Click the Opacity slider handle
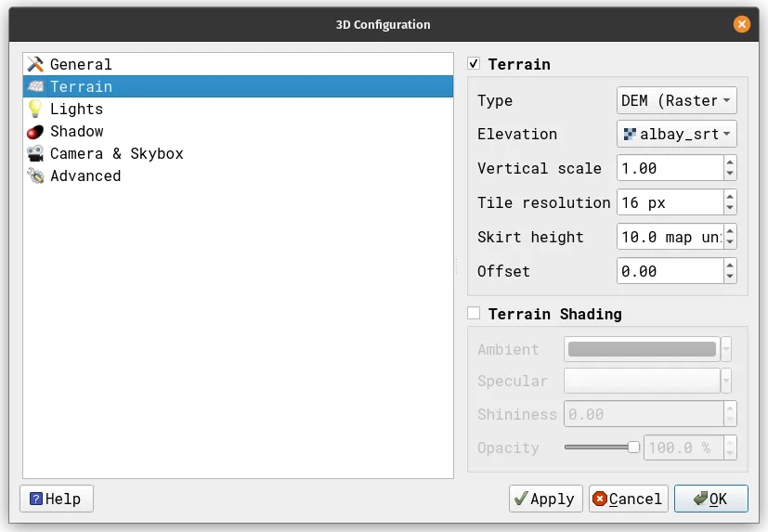Screen dimensions: 768x532 click(633, 447)
